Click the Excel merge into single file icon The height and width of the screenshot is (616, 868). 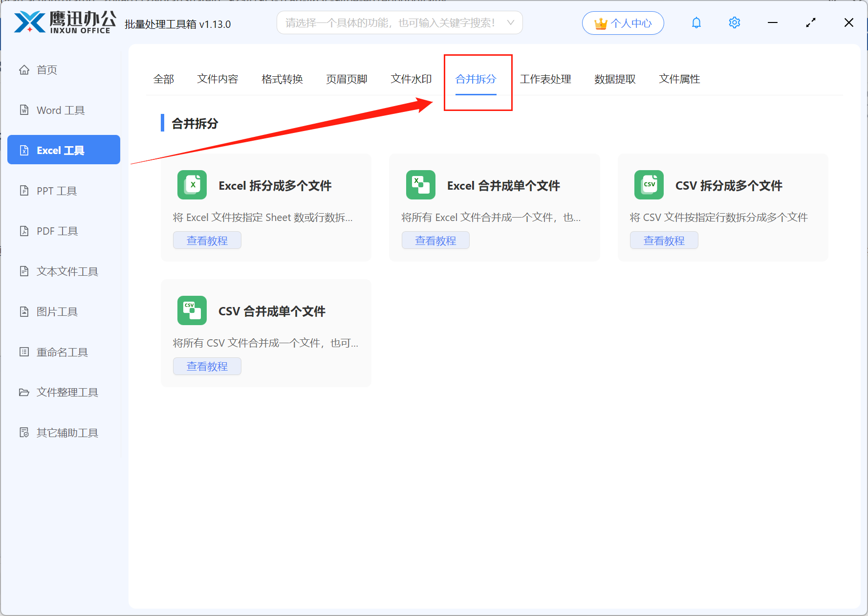420,185
